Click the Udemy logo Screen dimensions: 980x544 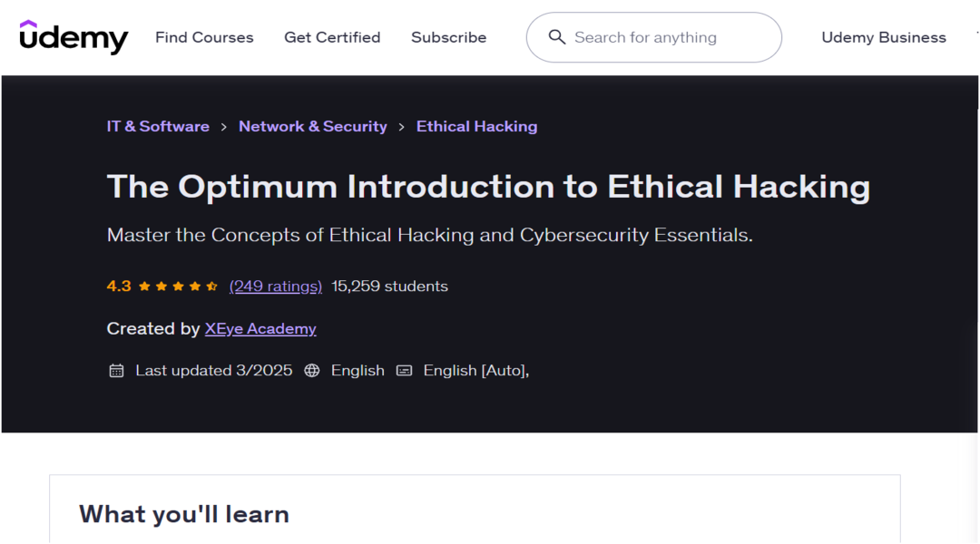[x=73, y=37]
